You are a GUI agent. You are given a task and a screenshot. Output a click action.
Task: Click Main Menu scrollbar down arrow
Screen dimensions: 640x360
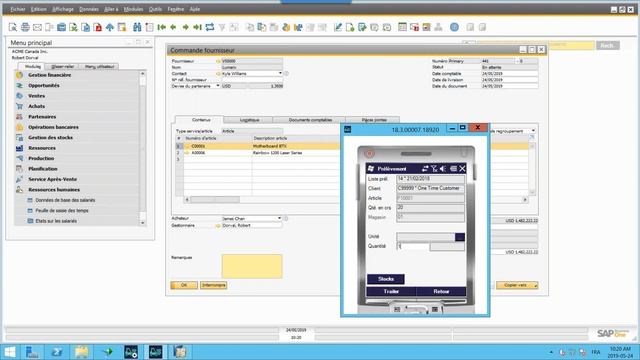142,223
